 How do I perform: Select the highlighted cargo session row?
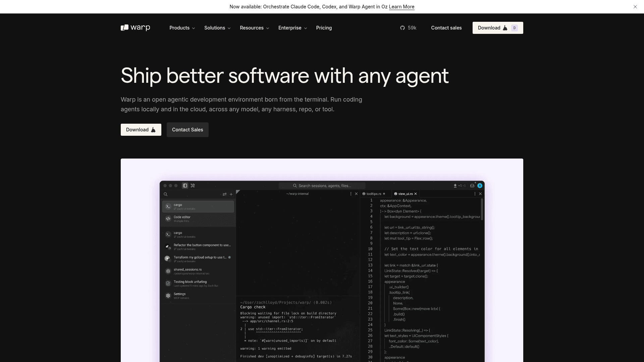click(198, 206)
